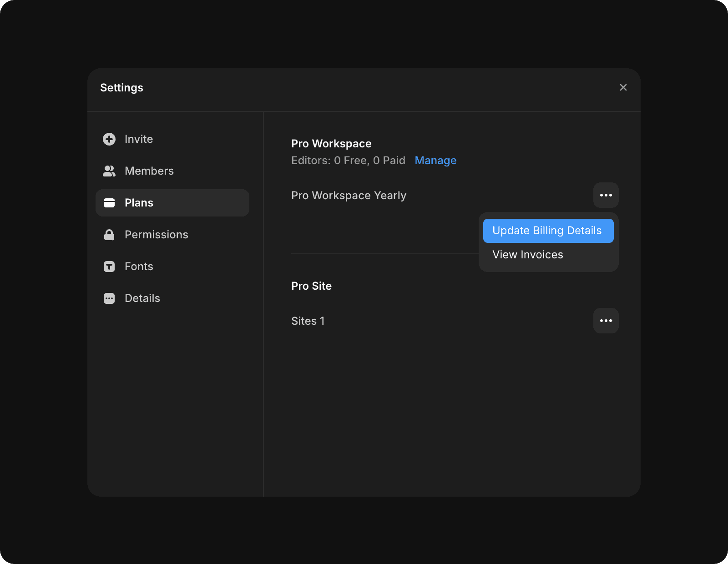728x564 pixels.
Task: Open the ellipsis menu for Sites 1
Action: [x=606, y=321]
